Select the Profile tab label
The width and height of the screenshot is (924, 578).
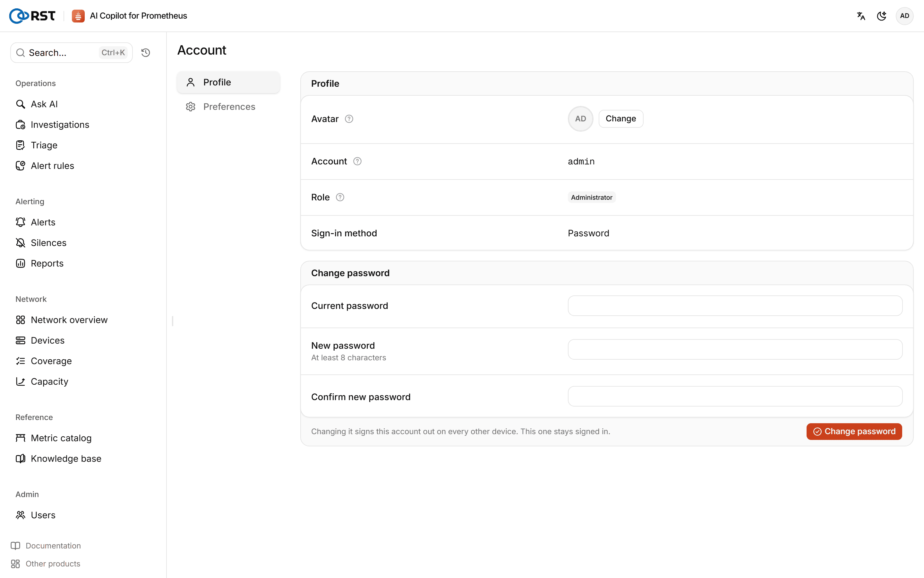(x=217, y=82)
